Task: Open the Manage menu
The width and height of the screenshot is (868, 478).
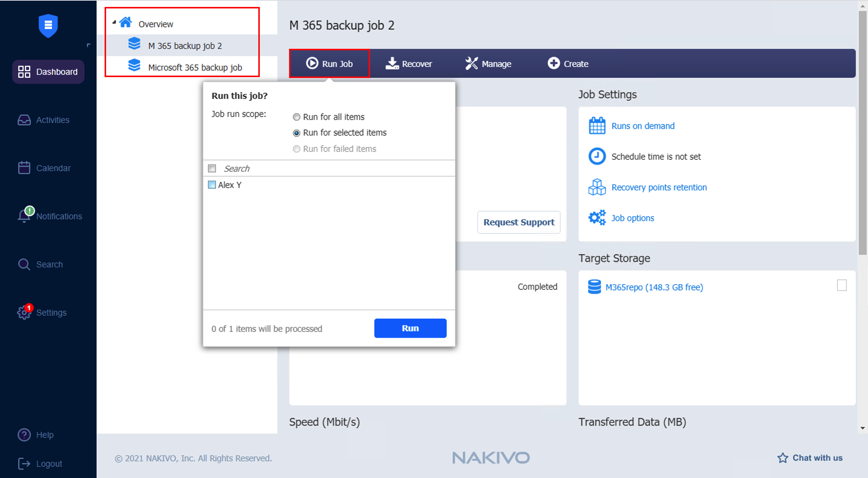Action: tap(488, 64)
